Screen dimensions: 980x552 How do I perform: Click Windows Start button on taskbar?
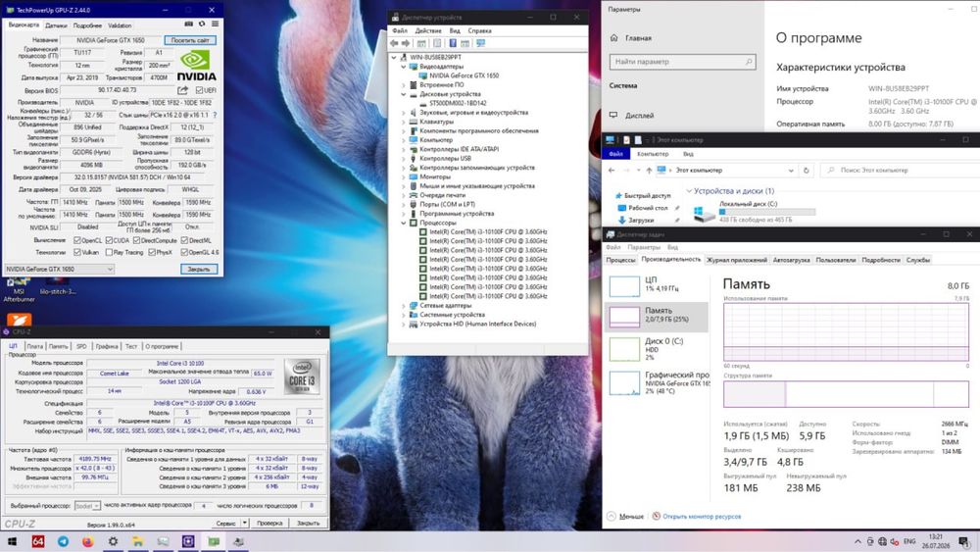[11, 541]
